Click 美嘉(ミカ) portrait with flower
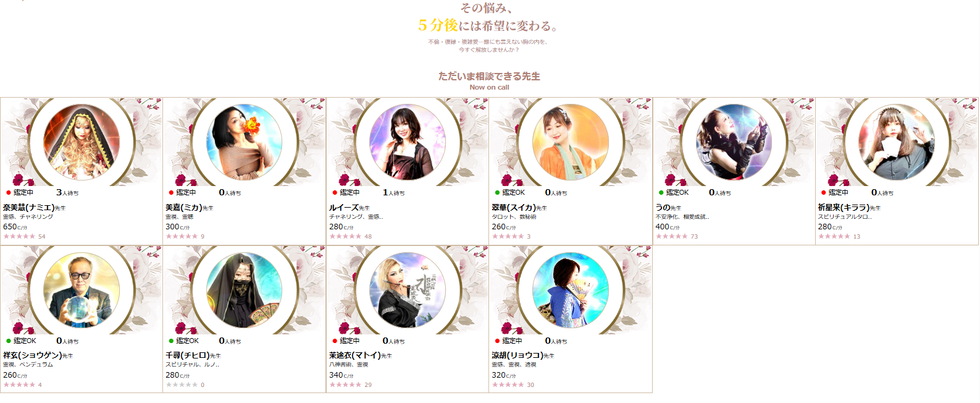980x403 pixels. point(244,142)
